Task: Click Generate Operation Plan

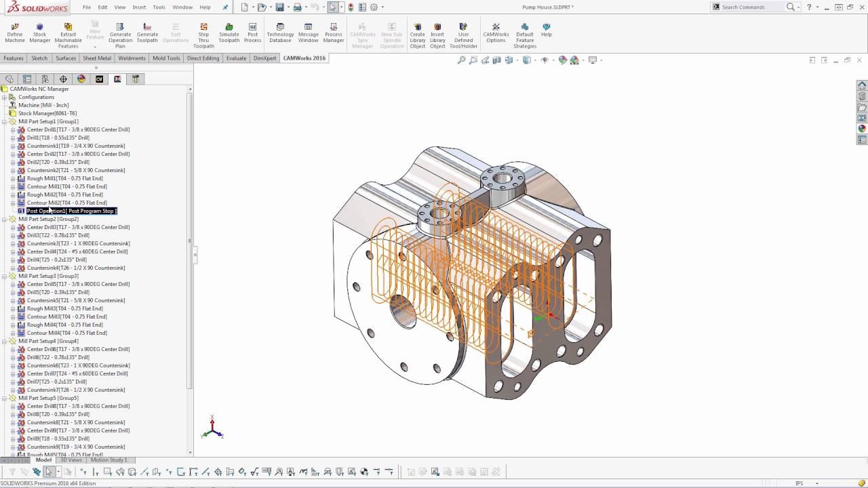Action: [120, 36]
